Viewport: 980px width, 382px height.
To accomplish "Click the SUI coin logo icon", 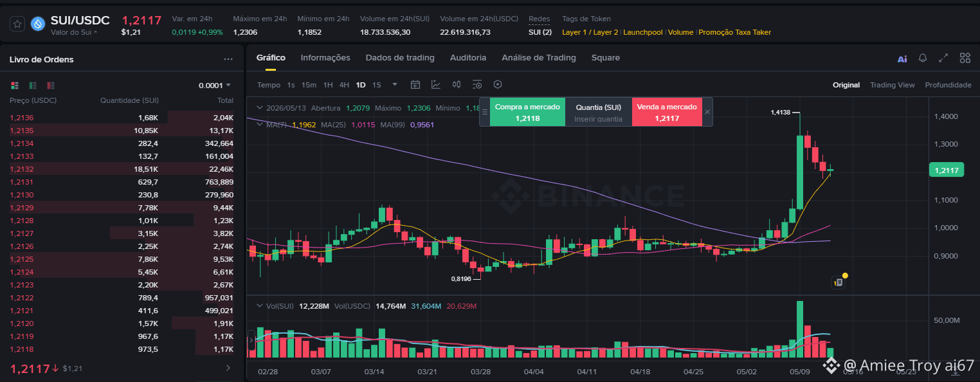I will [x=38, y=24].
